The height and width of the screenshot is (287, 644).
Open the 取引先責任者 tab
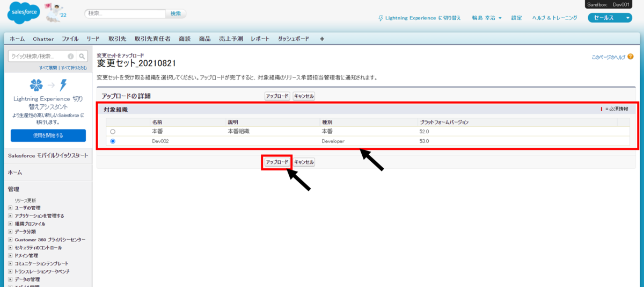(152, 39)
